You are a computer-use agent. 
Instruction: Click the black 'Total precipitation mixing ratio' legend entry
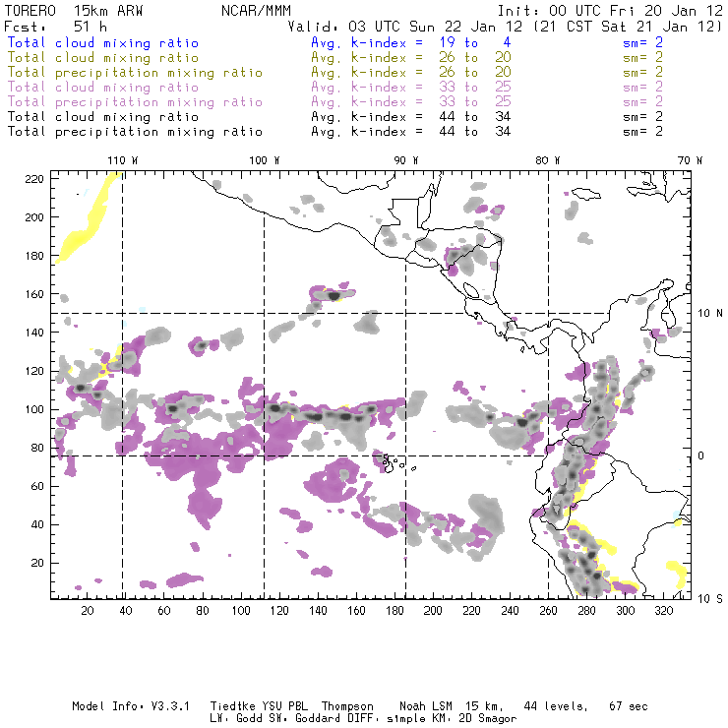coord(135,132)
